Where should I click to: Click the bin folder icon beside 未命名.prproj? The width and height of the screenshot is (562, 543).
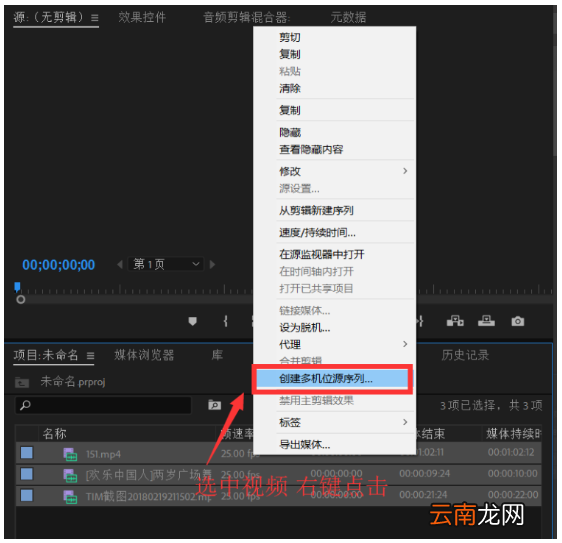22,383
